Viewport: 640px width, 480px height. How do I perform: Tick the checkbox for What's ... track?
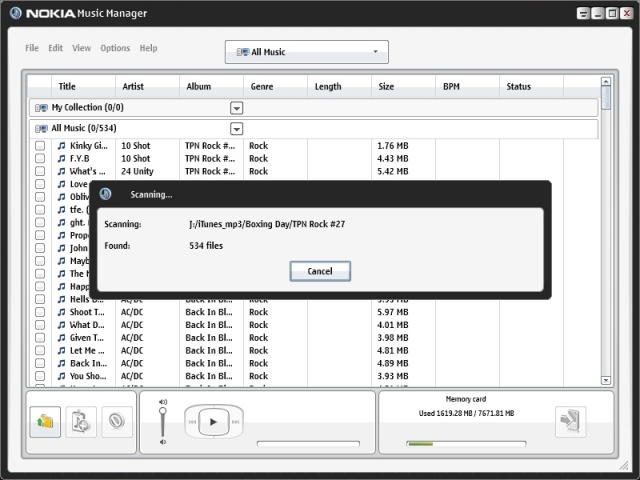tap(40, 171)
